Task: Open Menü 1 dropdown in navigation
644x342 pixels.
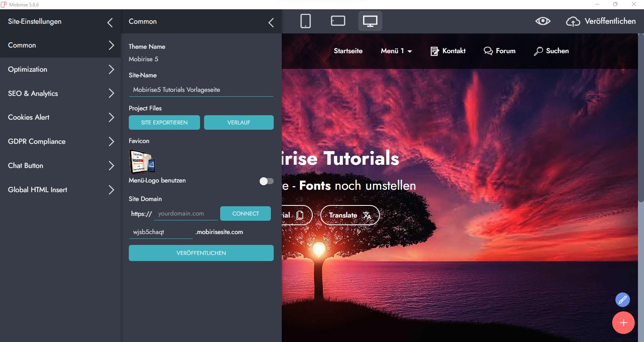Action: (396, 51)
